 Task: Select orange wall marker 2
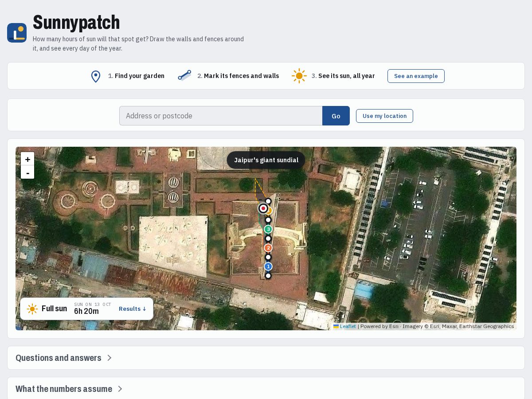point(268,248)
